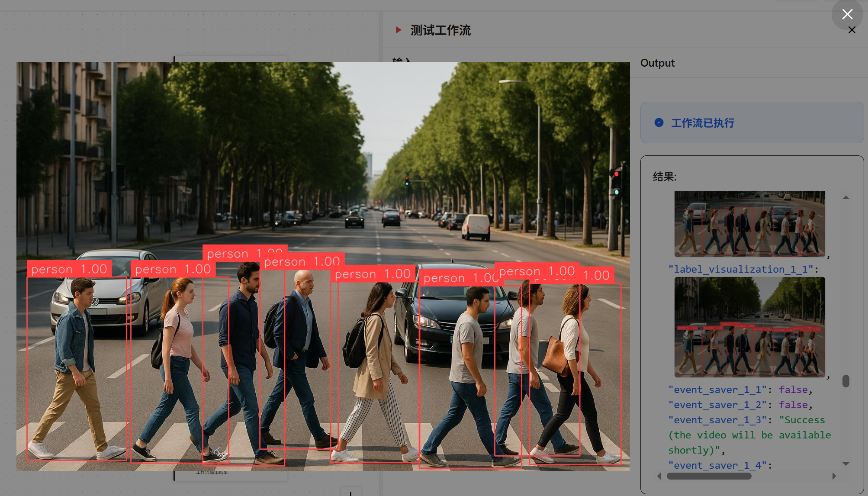Image resolution: width=868 pixels, height=496 pixels.
Task: Click the horizontal scrollbar thumb in results
Action: point(709,476)
